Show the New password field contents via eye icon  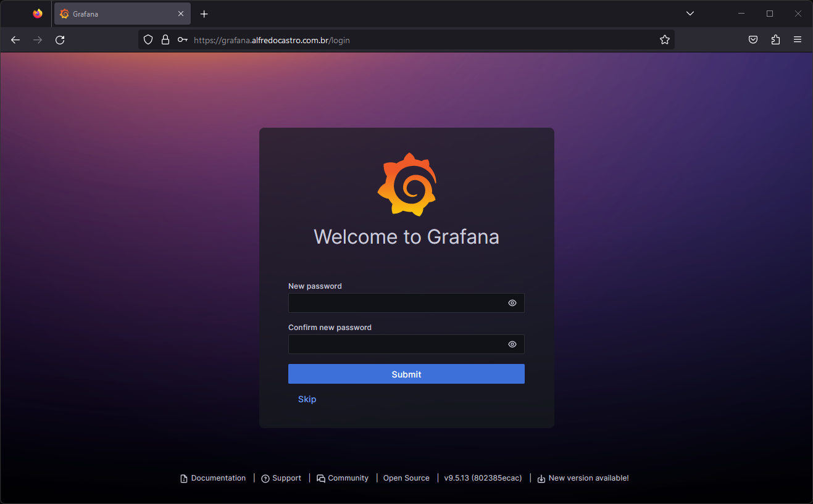click(x=512, y=303)
